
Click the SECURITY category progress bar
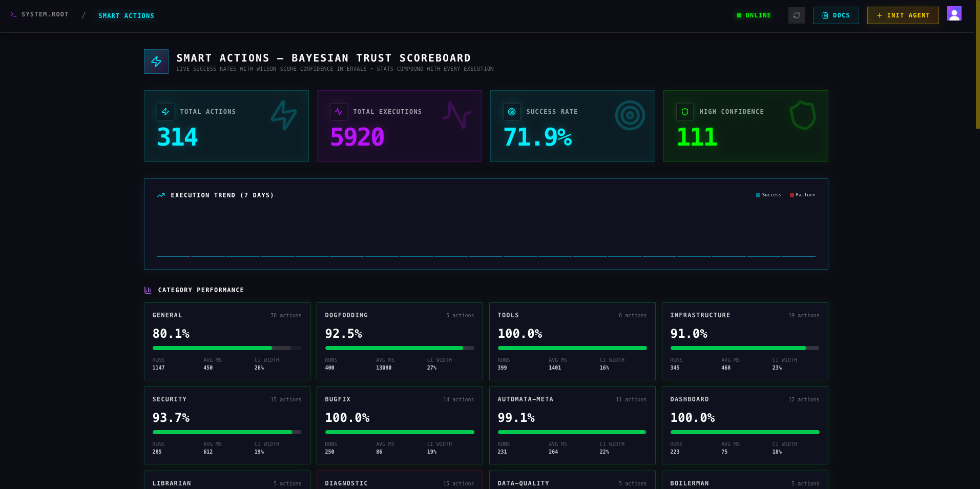(227, 432)
